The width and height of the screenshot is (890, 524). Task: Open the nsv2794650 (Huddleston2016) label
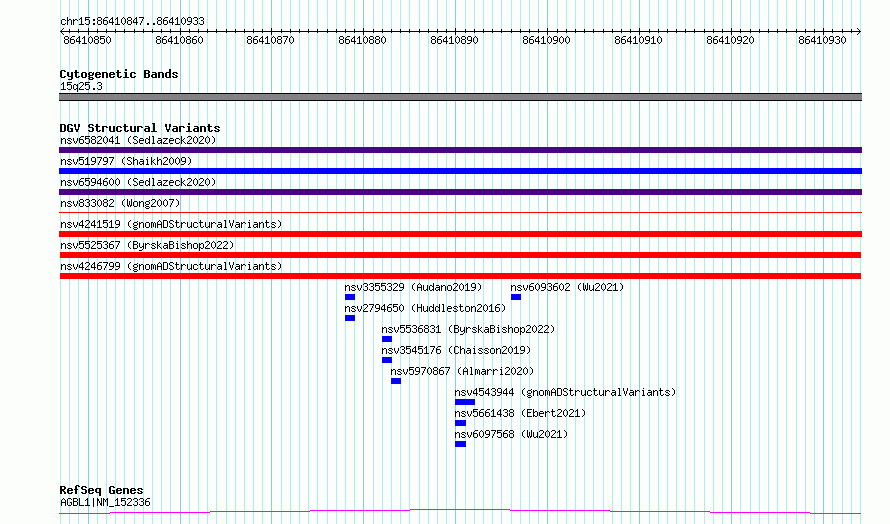coord(425,308)
